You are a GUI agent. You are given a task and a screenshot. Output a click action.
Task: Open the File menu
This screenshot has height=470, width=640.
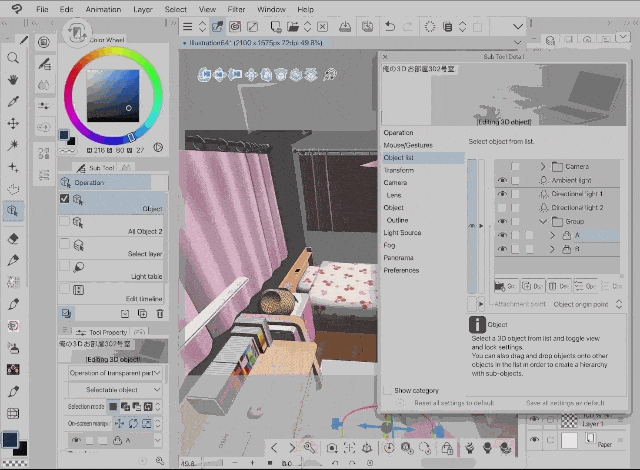42,9
